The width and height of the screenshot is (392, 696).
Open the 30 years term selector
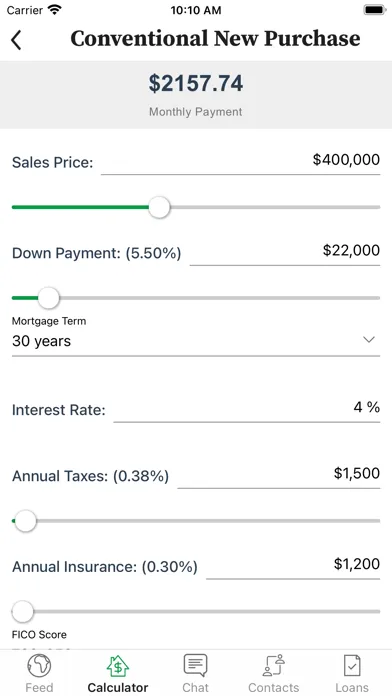(x=196, y=341)
